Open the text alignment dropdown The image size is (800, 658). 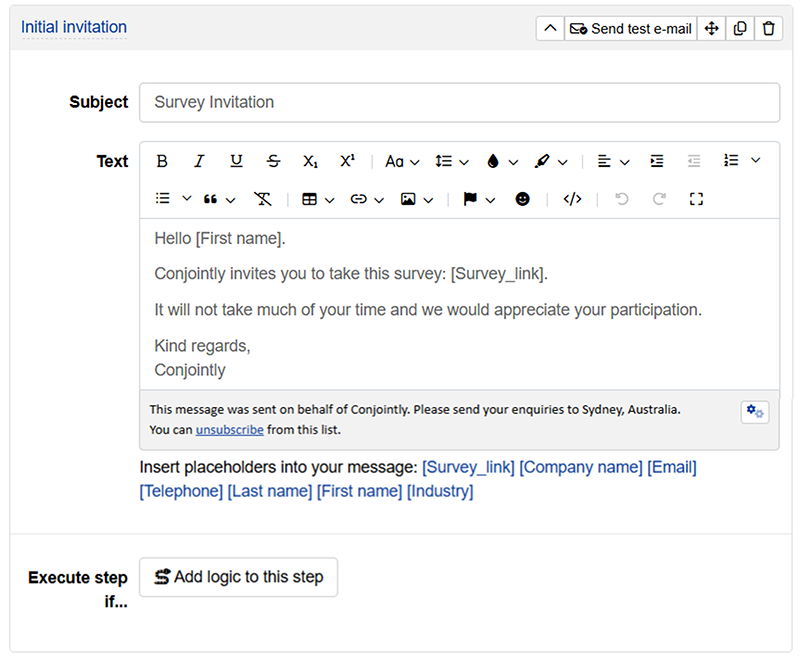click(613, 161)
